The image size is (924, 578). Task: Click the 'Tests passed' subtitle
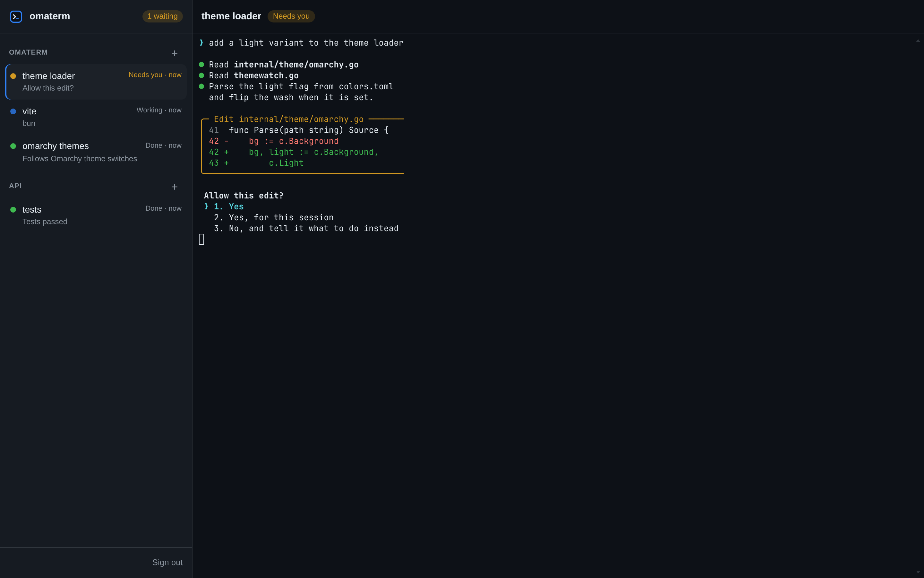[45, 222]
